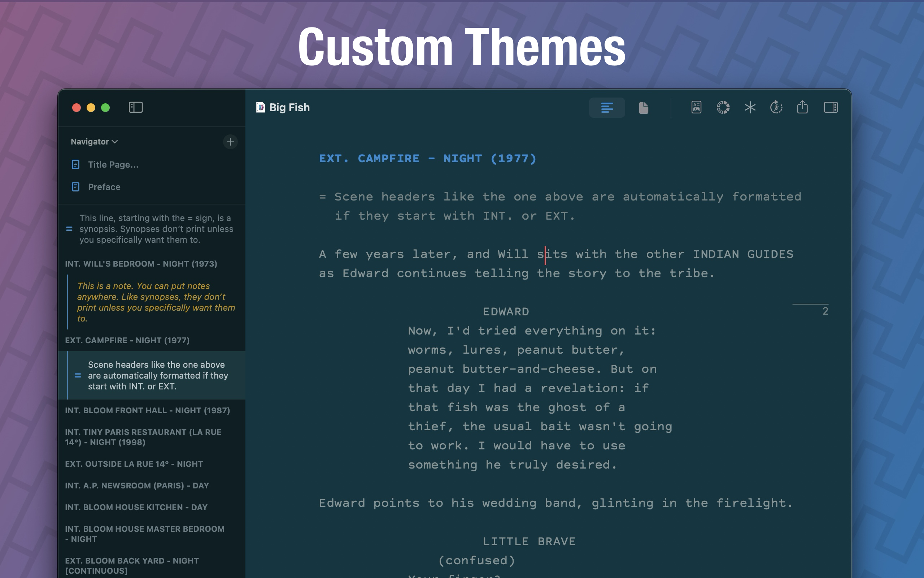Open the writing sprint timer icon
The image size is (924, 578).
pyautogui.click(x=776, y=107)
